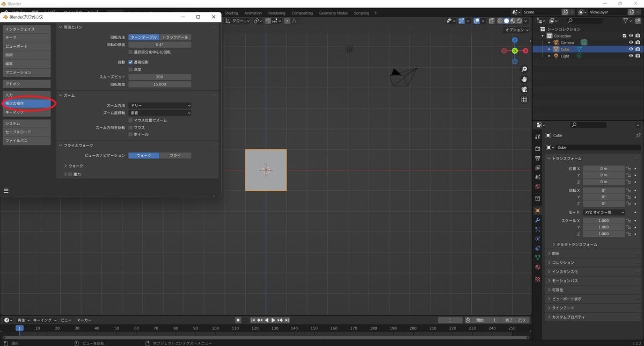Switch to Geometry Nodes workspace tab
Screen dimensions: 644x346
click(333, 13)
